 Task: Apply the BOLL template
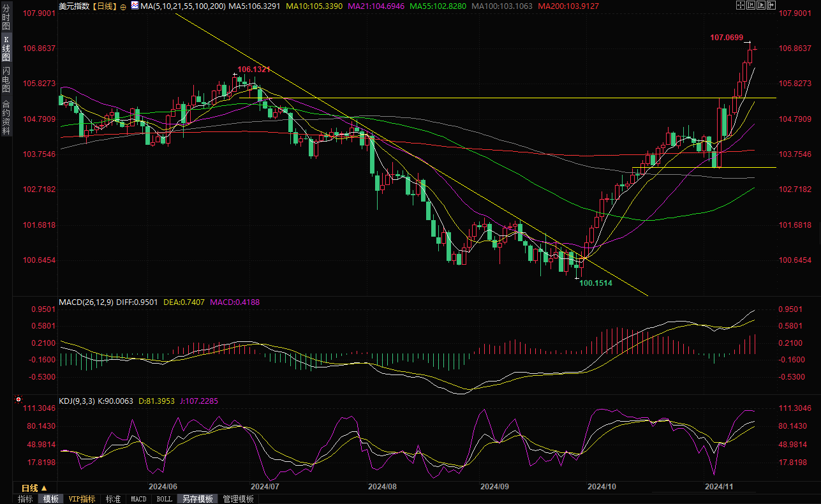coord(164,499)
